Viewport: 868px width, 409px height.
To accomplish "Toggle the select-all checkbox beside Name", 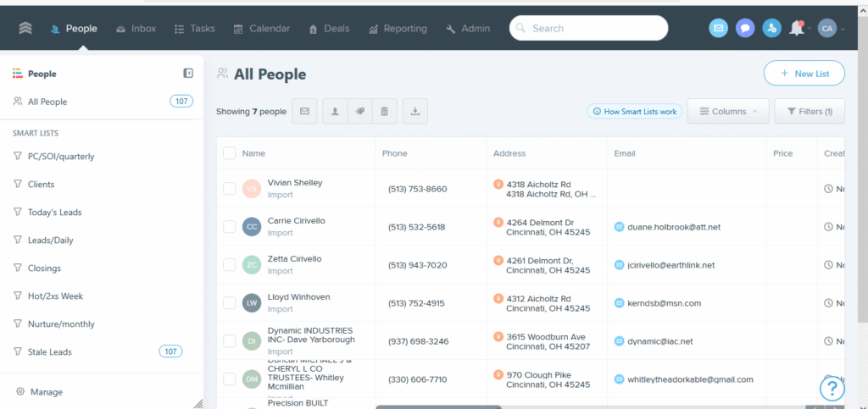I will [230, 153].
